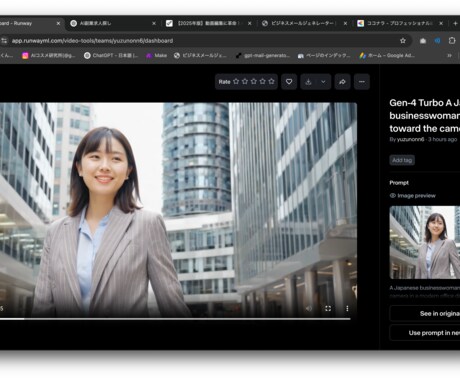Bookmark this page with the star icon

pyautogui.click(x=403, y=41)
